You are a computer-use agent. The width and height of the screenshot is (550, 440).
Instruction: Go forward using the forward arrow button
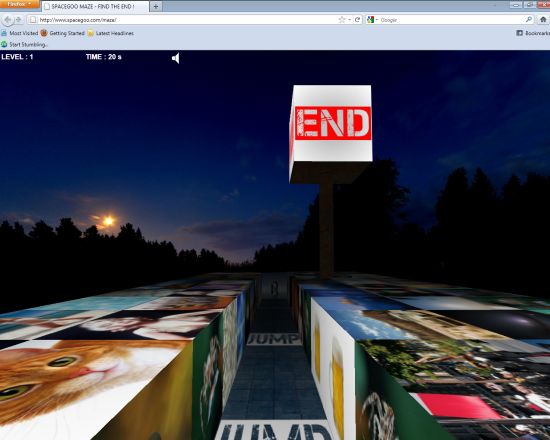19,20
